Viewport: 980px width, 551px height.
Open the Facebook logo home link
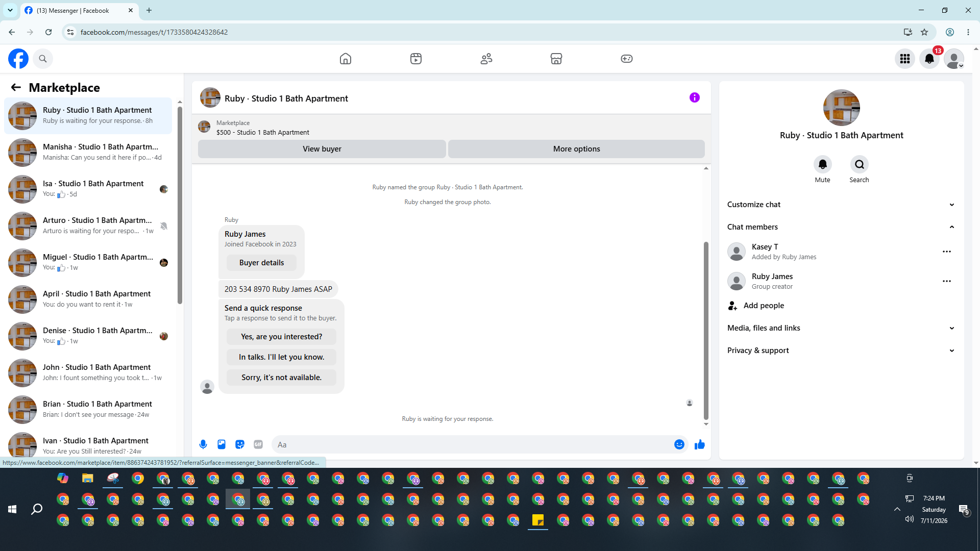18,59
